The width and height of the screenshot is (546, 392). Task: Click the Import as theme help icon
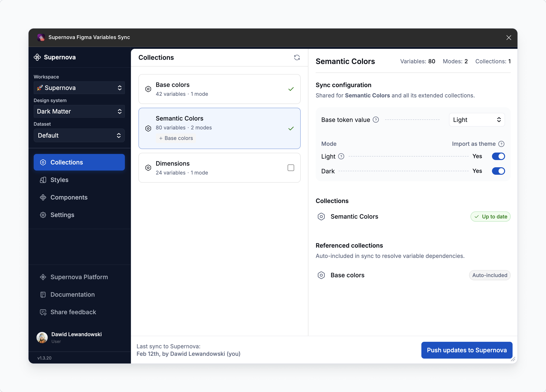tap(501, 144)
